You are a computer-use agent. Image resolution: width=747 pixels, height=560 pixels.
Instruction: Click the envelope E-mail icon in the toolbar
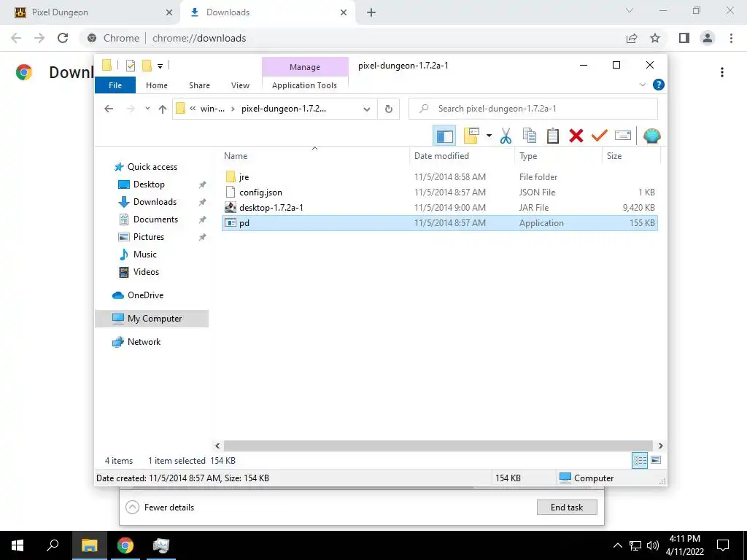(623, 136)
